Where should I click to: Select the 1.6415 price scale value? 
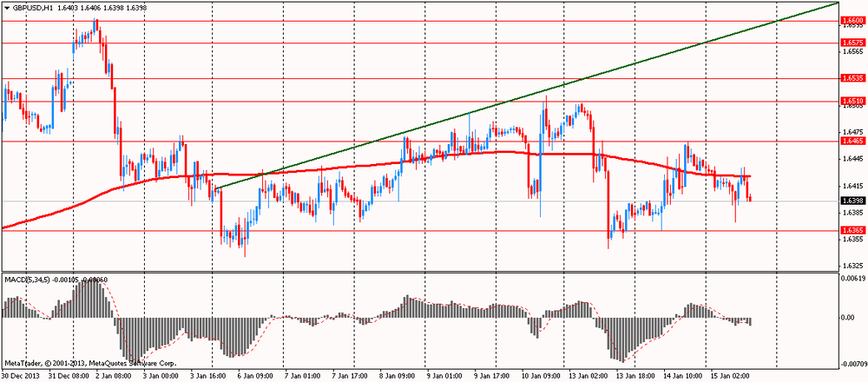pos(852,186)
